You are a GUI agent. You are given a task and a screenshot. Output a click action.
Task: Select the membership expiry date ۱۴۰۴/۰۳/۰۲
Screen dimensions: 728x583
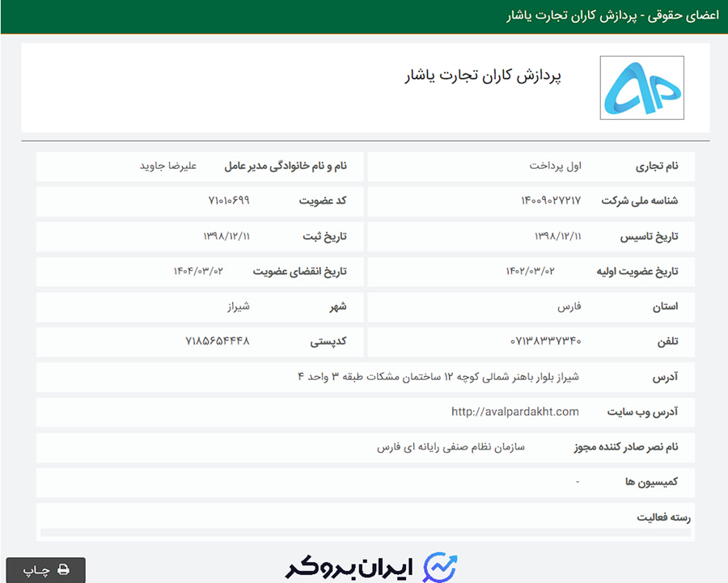(198, 271)
